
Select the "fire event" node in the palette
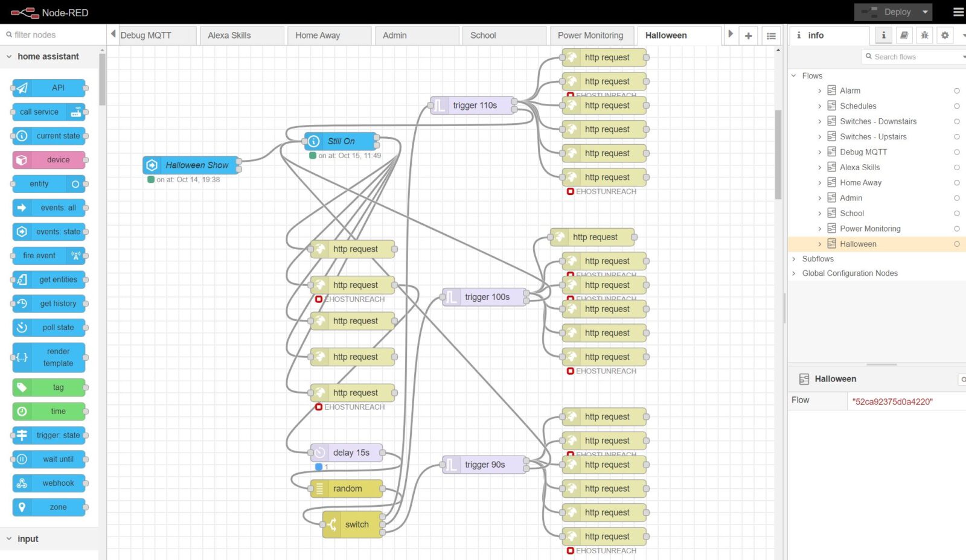click(48, 255)
